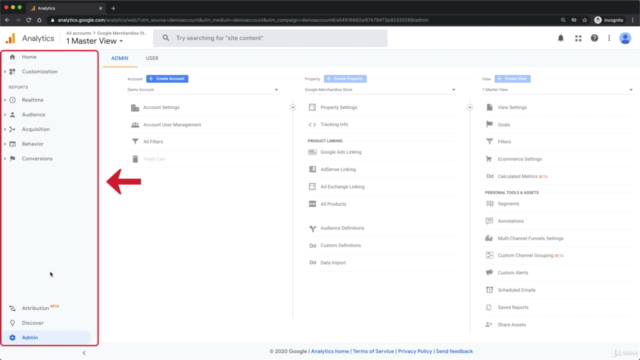Click the Audience person icon
Image resolution: width=640 pixels, height=360 pixels.
pyautogui.click(x=12, y=115)
